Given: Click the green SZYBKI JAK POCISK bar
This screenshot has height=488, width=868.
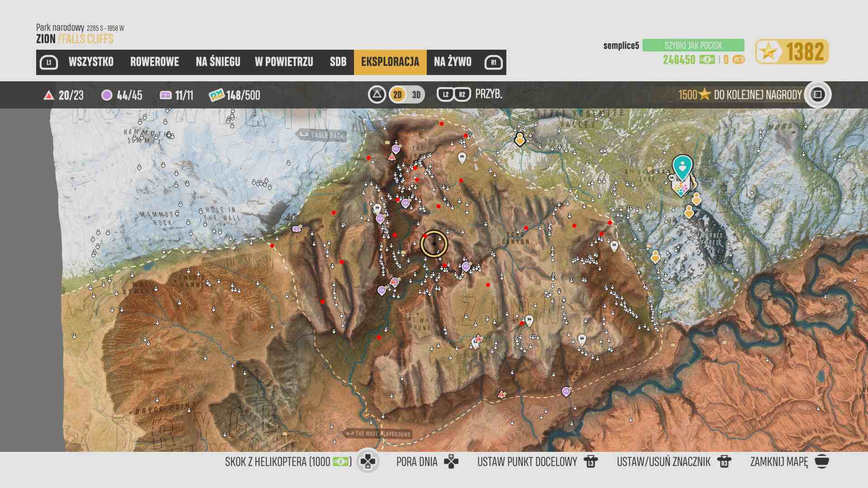Looking at the screenshot, I should coord(693,45).
